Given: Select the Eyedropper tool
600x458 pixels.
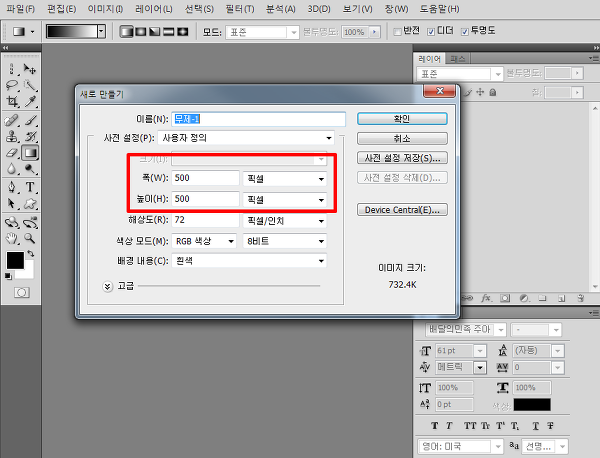Looking at the screenshot, I should pos(30,101).
